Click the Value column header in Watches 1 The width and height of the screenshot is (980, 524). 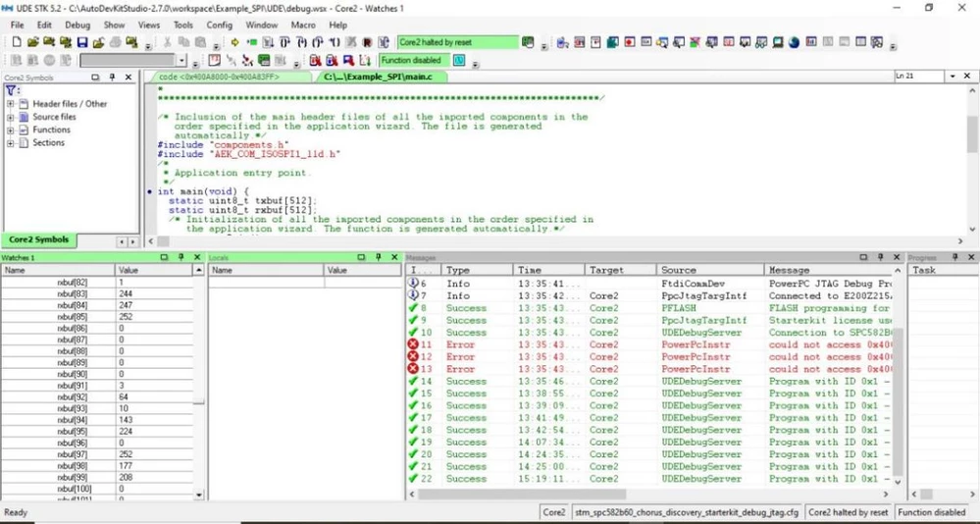tap(154, 270)
